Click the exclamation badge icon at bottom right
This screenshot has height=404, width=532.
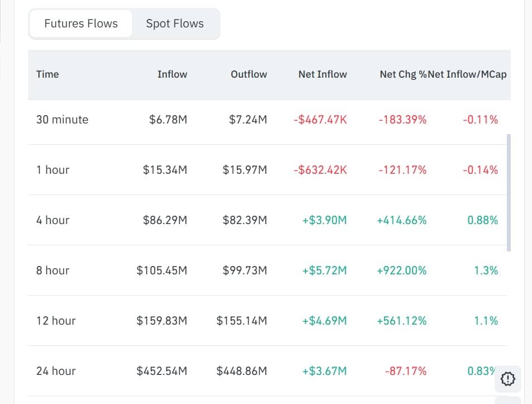tap(507, 379)
